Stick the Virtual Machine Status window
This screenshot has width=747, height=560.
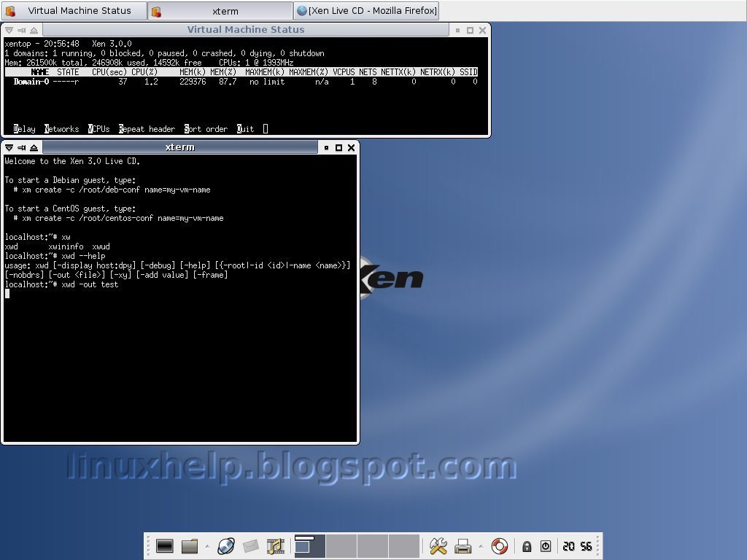pyautogui.click(x=21, y=30)
